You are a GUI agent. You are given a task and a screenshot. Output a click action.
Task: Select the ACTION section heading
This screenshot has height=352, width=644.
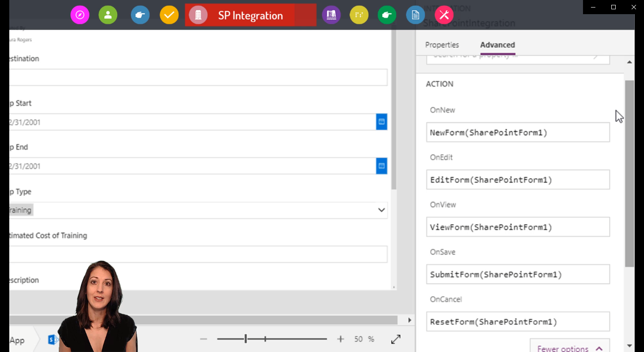(x=439, y=84)
